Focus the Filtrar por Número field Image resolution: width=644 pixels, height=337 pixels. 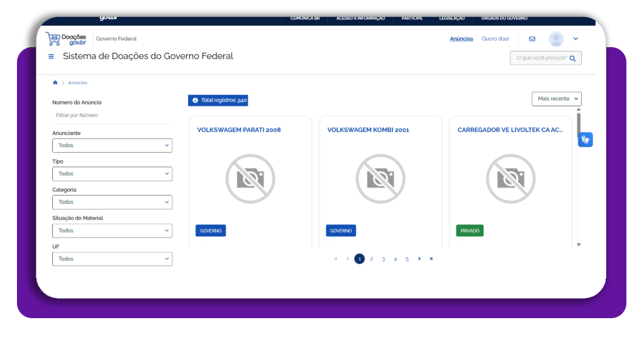[x=112, y=115]
